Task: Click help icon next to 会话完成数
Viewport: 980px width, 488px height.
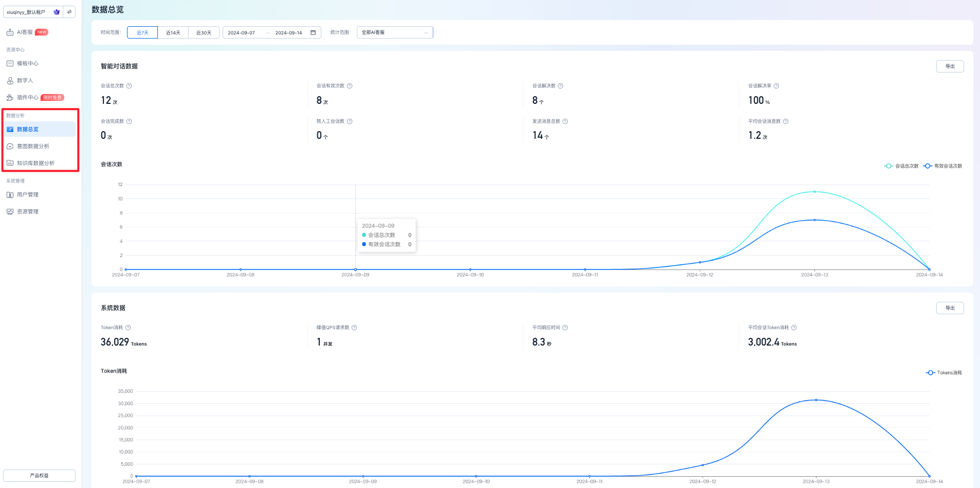Action: [129, 121]
